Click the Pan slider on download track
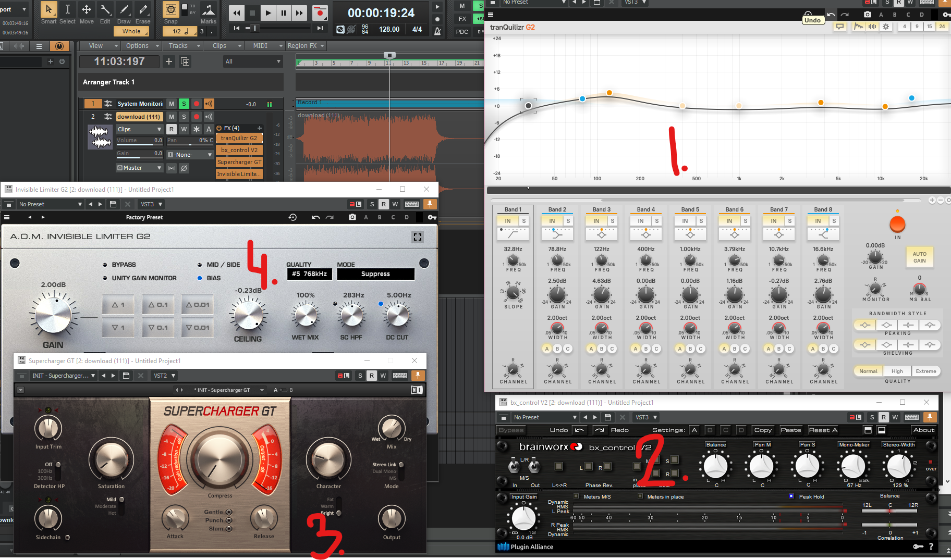 190,141
